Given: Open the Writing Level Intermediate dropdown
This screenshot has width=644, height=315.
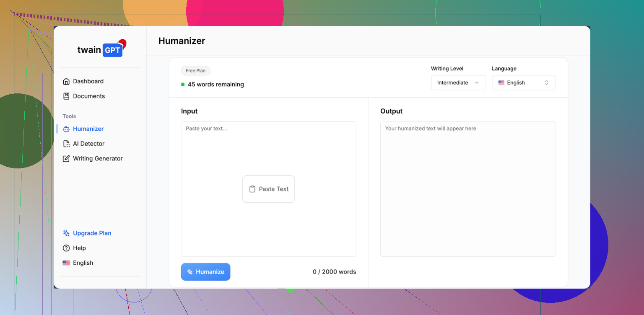Looking at the screenshot, I should (458, 83).
